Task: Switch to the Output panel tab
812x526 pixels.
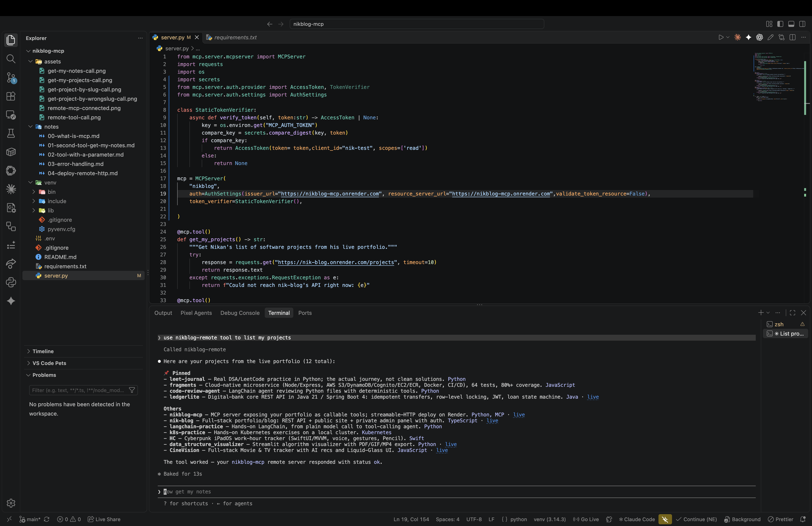Action: (x=163, y=313)
